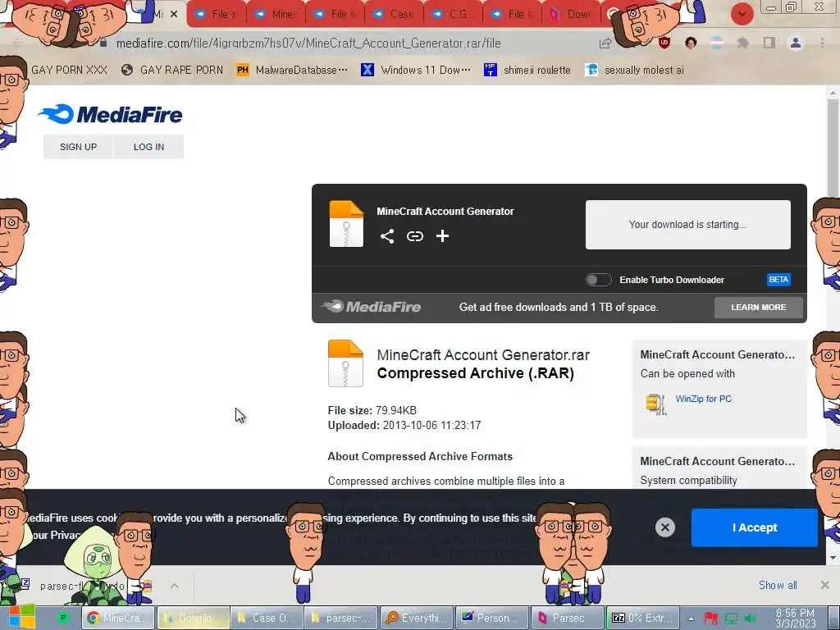Open the shimeji roulette bookmark
Viewport: 840px width, 630px height.
point(527,70)
